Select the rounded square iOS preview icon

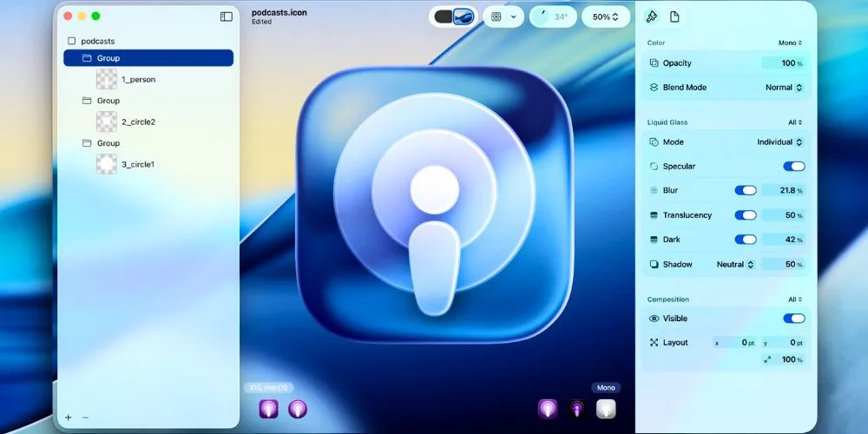coord(269,409)
